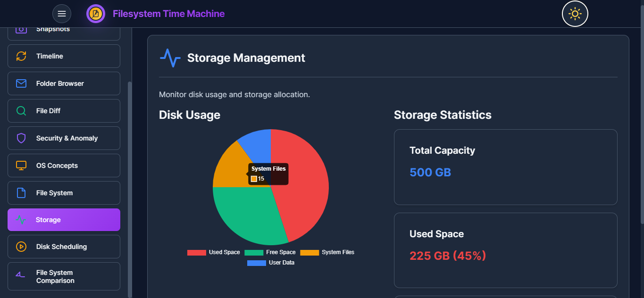Click the Security & Anomaly shield icon

(x=21, y=138)
